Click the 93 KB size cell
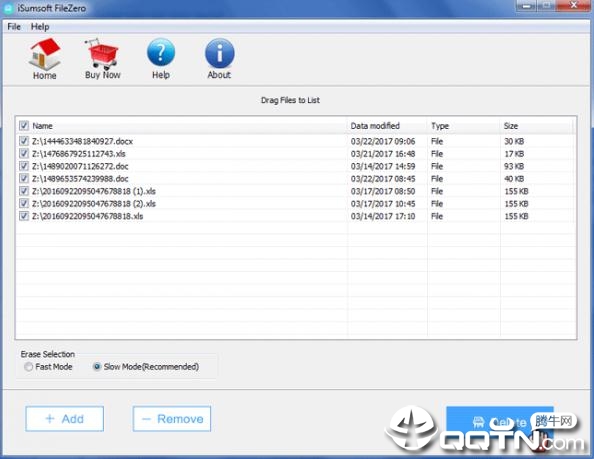This screenshot has width=594, height=459. pos(514,166)
